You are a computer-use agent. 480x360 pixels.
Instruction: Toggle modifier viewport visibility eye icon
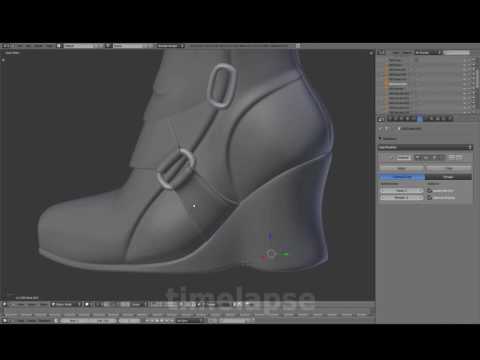click(x=426, y=157)
